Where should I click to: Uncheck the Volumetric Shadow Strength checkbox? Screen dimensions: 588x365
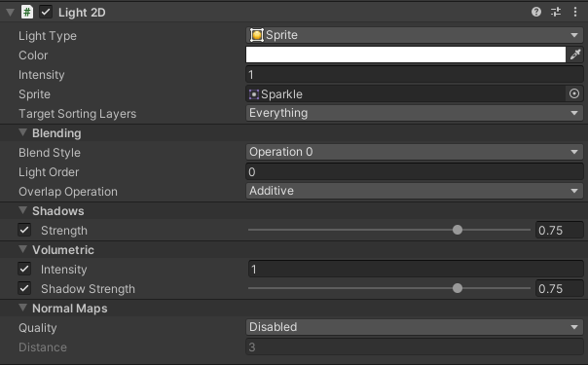click(24, 288)
